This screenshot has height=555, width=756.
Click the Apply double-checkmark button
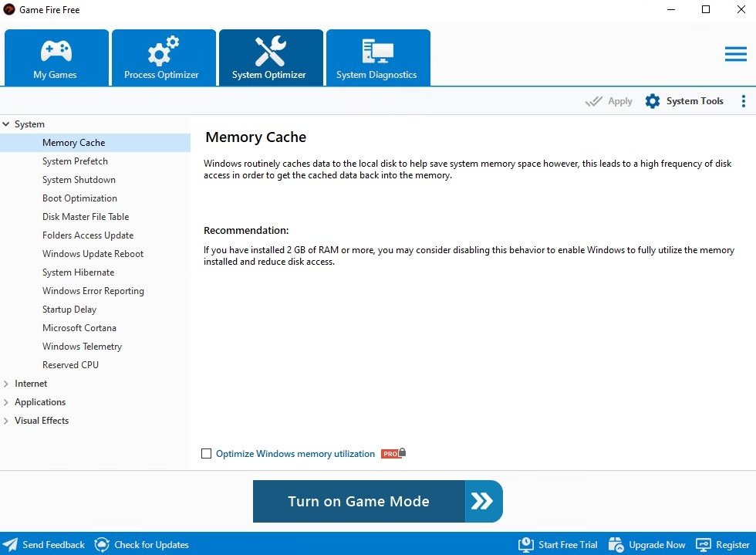pos(609,101)
